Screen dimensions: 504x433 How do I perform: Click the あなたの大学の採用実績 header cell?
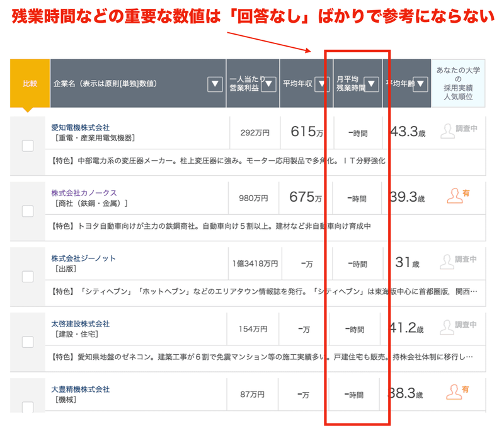pyautogui.click(x=458, y=83)
